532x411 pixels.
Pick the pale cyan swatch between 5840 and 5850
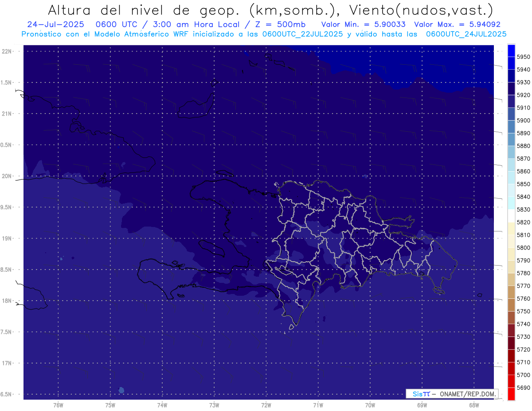coord(511,190)
